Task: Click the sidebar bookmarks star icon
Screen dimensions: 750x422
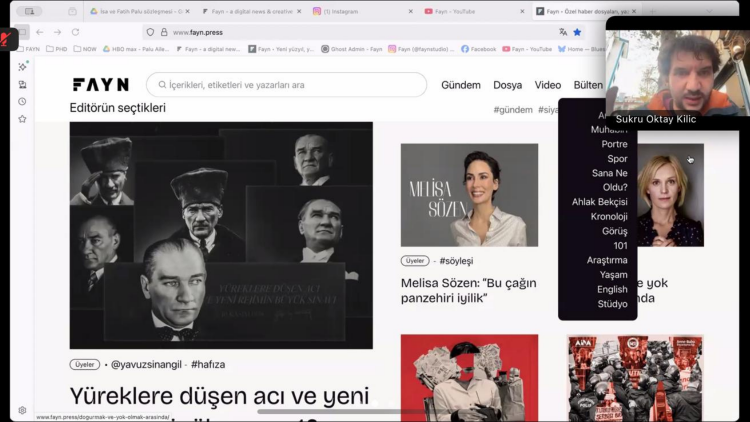Action: 22,119
